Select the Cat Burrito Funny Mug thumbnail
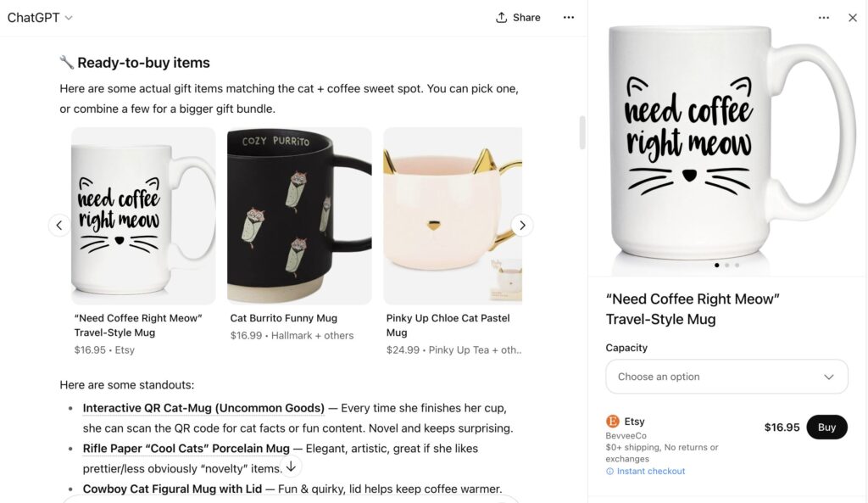The width and height of the screenshot is (868, 503). [x=299, y=216]
